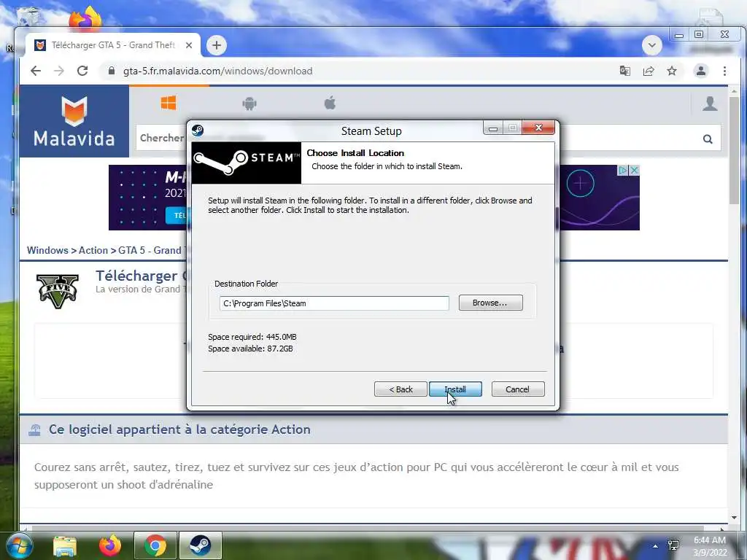
Task: Open a new Chrome tab
Action: (217, 45)
